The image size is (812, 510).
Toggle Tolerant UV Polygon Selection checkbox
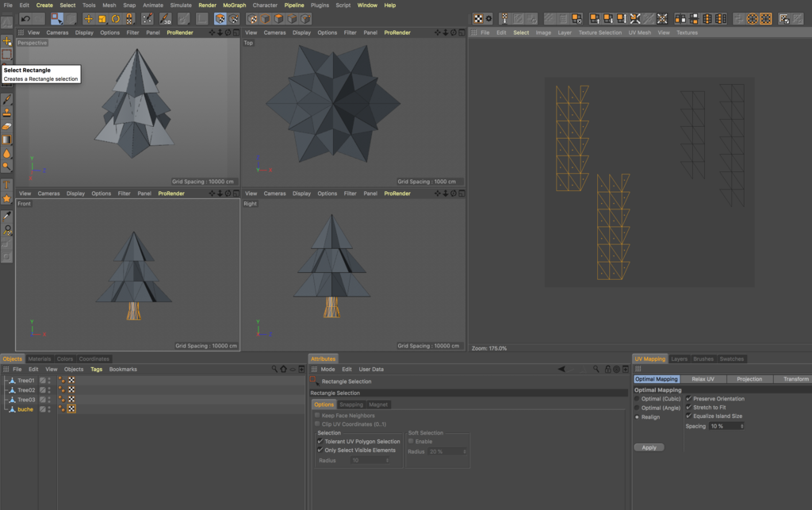pyautogui.click(x=320, y=441)
